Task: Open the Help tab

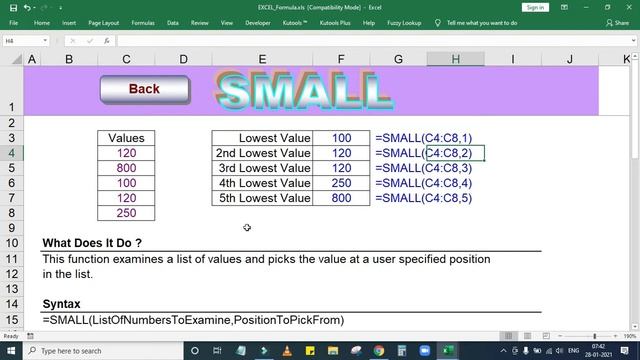Action: point(369,23)
